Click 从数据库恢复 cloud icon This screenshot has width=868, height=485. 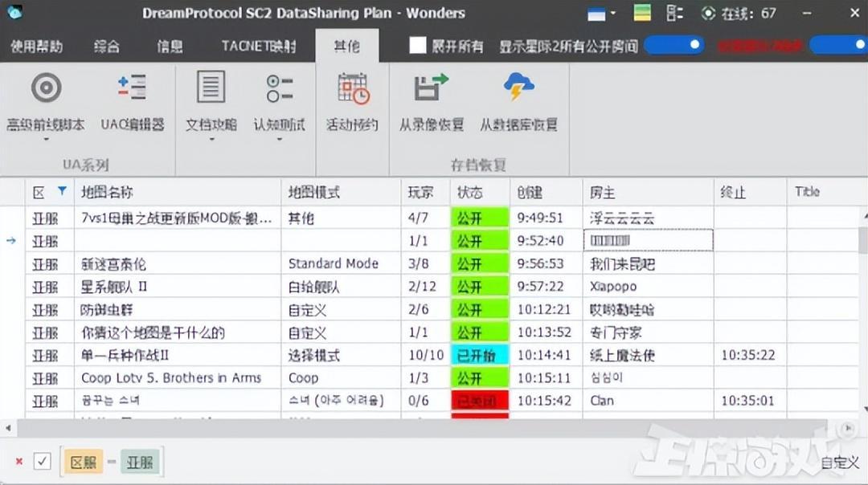[518, 88]
